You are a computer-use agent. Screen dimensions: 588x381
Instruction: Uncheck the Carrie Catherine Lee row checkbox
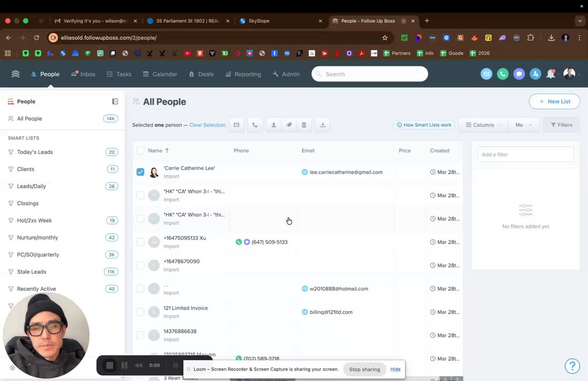pyautogui.click(x=140, y=172)
